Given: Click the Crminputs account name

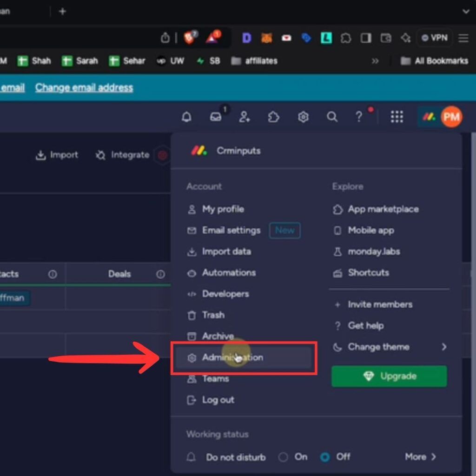Looking at the screenshot, I should click(x=238, y=151).
